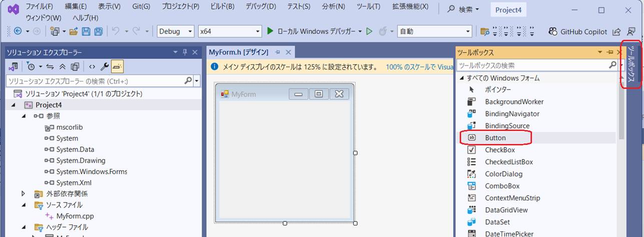Click the MyForm design surface form
The image size is (644, 237).
(x=285, y=152)
